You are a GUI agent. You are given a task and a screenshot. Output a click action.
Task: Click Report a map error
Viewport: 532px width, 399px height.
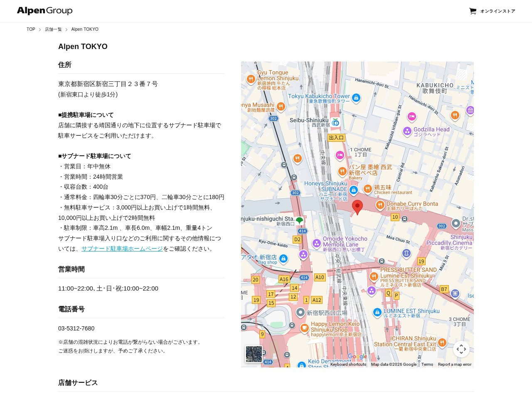(455, 364)
